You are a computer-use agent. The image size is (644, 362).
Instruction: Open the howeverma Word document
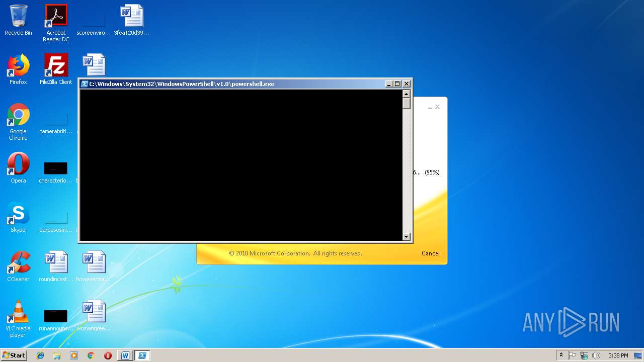(94, 266)
